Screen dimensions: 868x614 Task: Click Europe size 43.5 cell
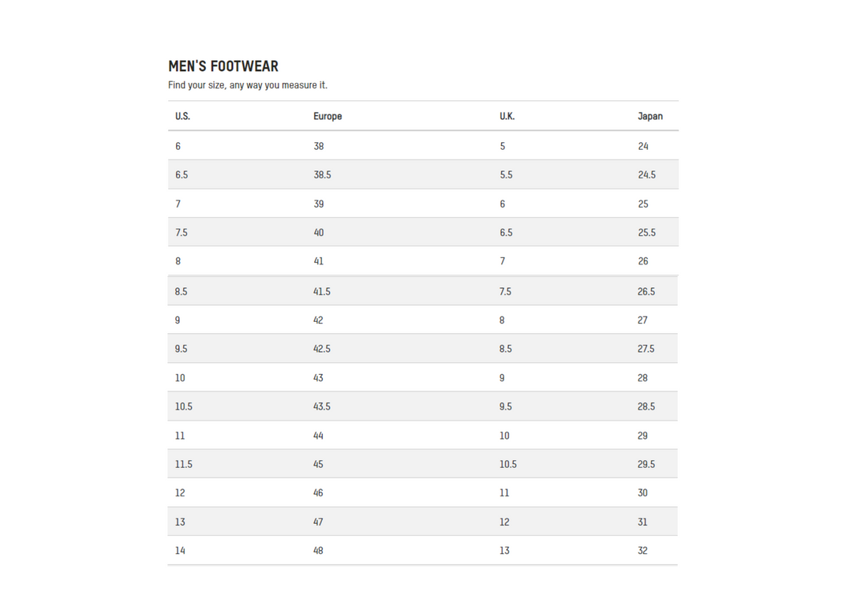(x=322, y=406)
